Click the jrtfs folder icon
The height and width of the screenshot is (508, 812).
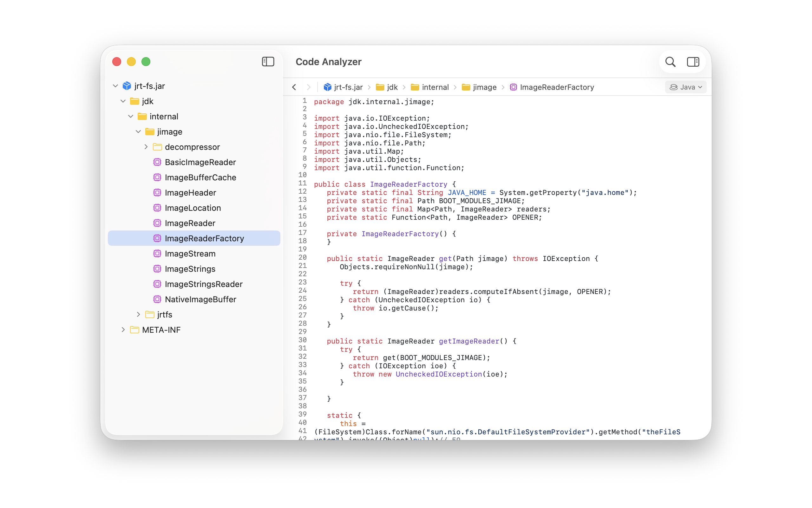tap(150, 314)
